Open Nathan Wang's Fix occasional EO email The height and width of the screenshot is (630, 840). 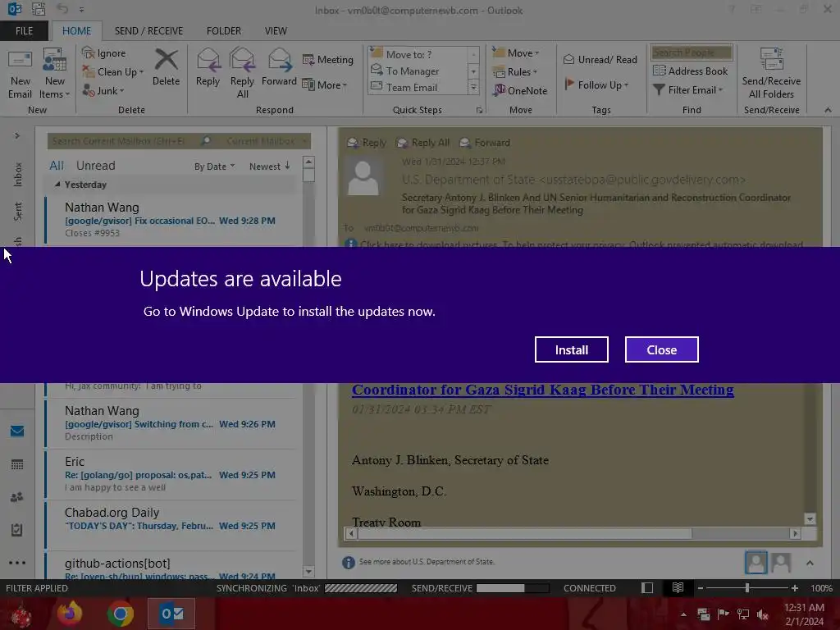click(x=171, y=220)
